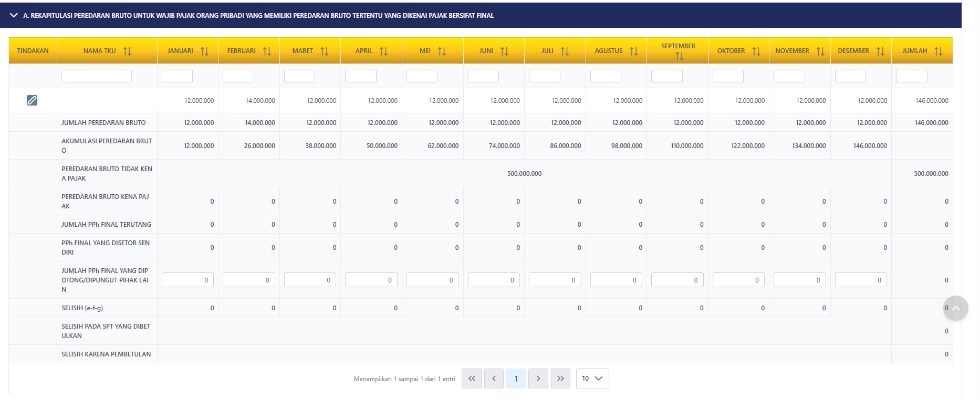Click the Mei filter field
980x400 pixels.
pos(422,76)
